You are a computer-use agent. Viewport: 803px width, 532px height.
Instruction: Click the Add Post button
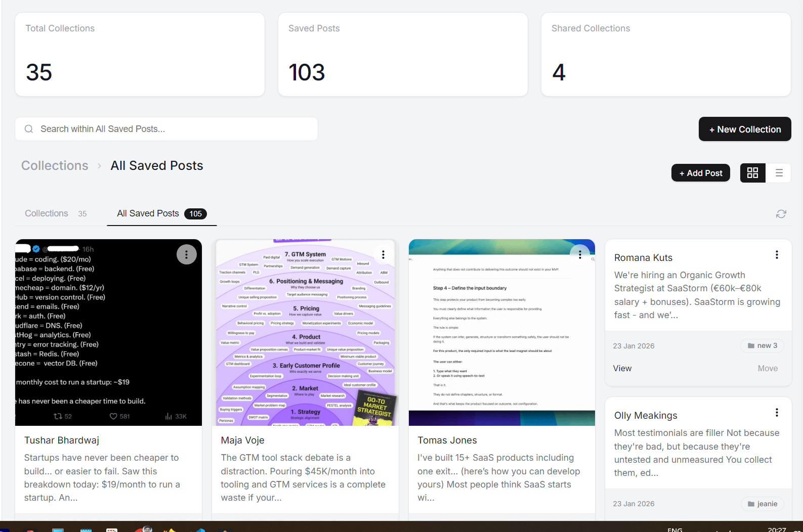click(x=700, y=173)
